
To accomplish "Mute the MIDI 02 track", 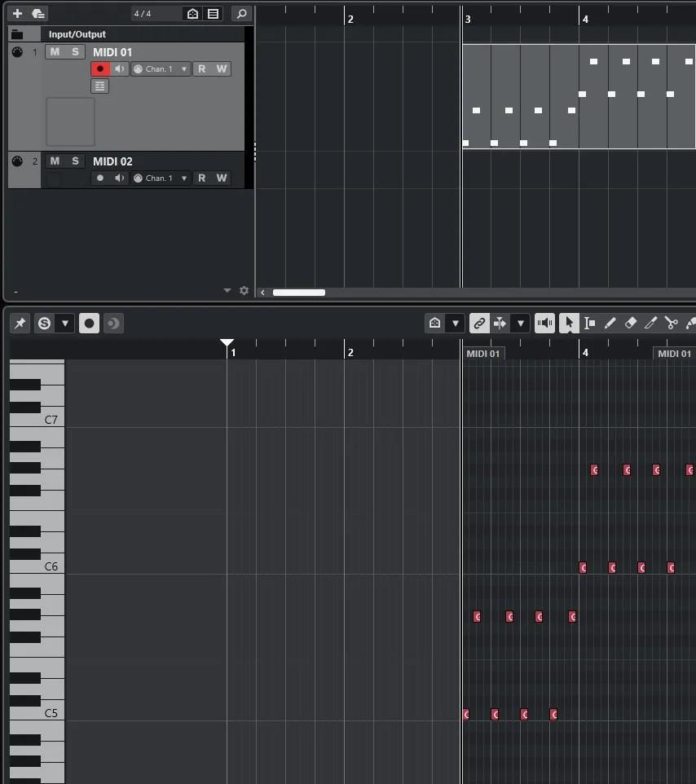I will pyautogui.click(x=55, y=161).
